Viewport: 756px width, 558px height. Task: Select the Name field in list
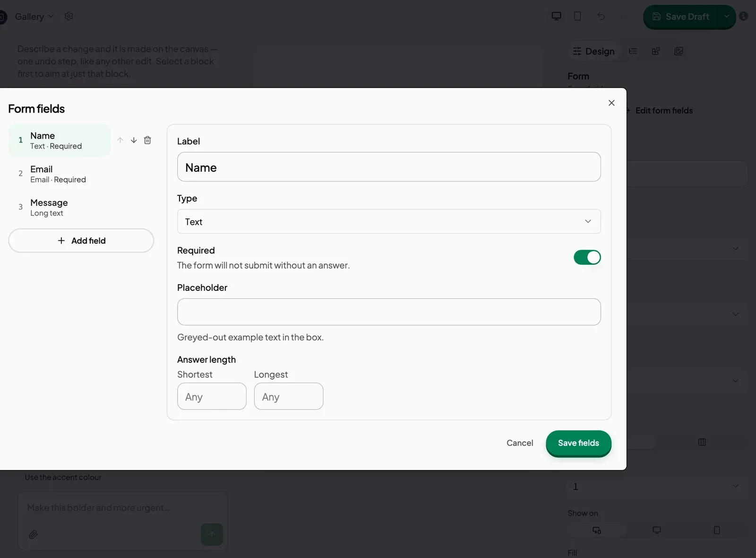[x=60, y=140]
